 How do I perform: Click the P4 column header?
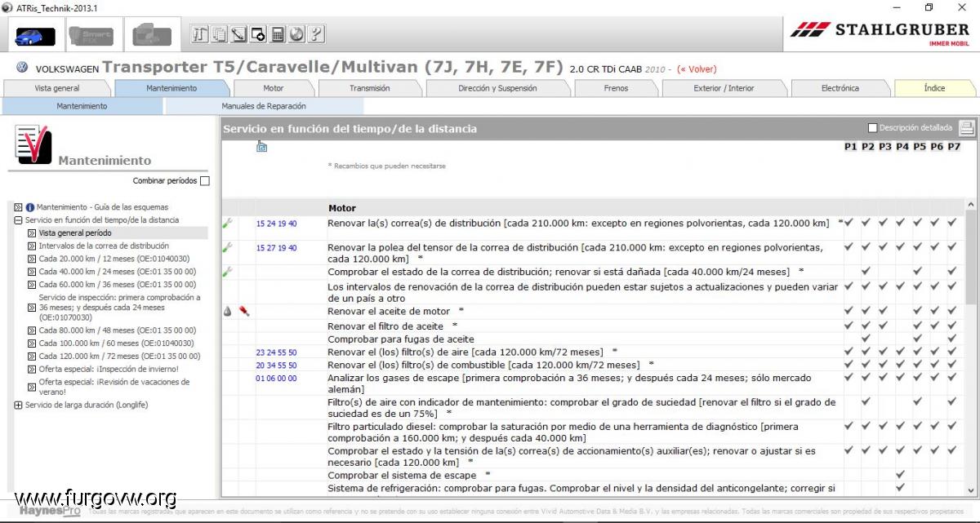click(902, 147)
